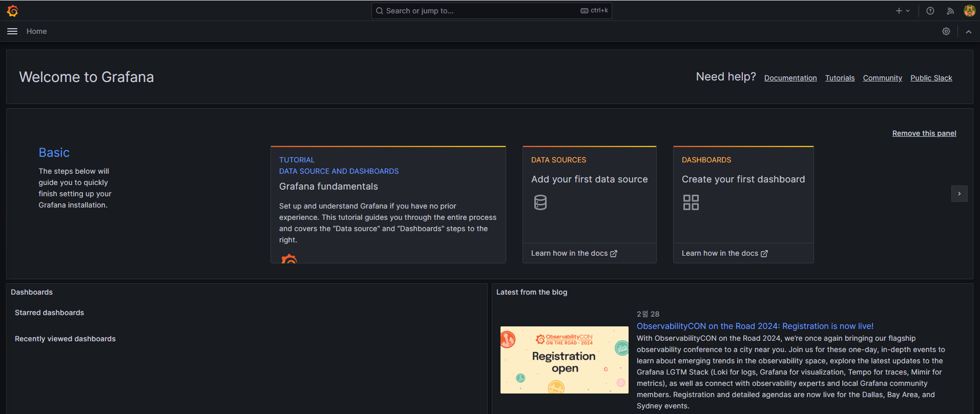Click the DASHBOARDS card label

click(x=706, y=160)
